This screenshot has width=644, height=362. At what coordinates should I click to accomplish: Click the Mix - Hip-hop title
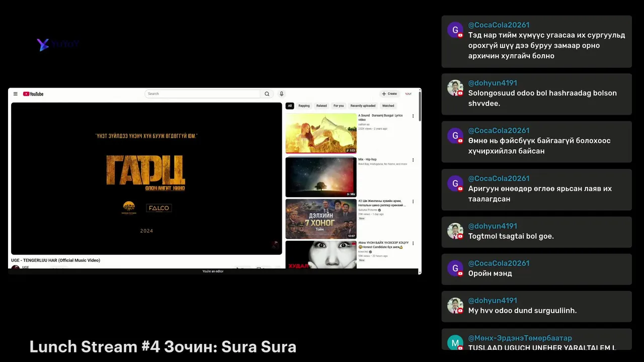click(367, 159)
